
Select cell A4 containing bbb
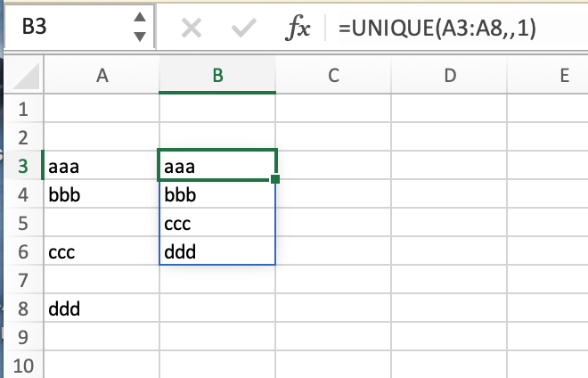tap(102, 194)
